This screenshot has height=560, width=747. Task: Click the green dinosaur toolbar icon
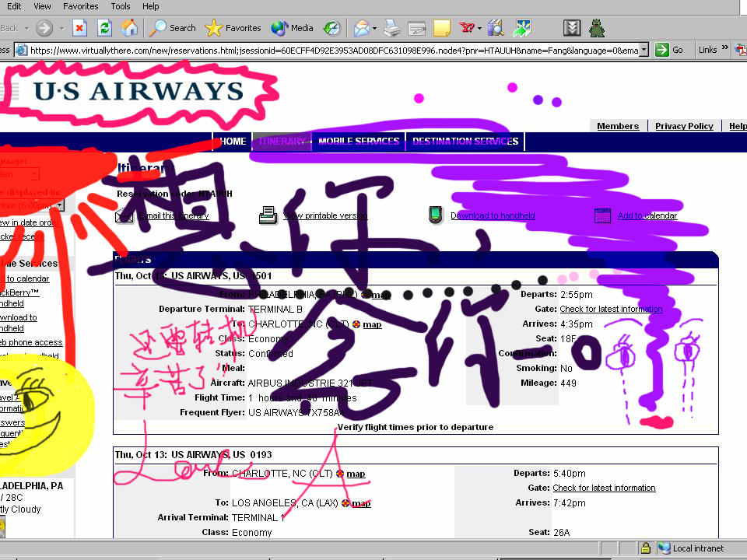(597, 28)
